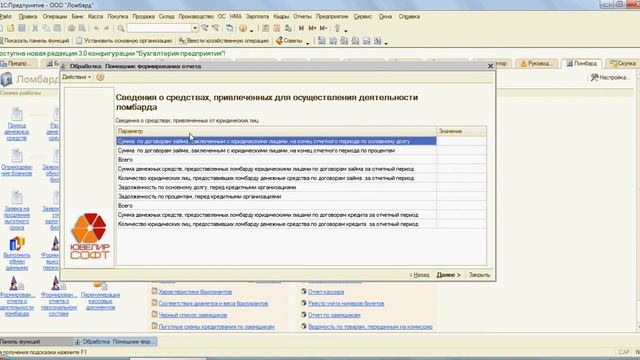Click the Далее > button
This screenshot has height=360, width=640.
tap(448, 275)
